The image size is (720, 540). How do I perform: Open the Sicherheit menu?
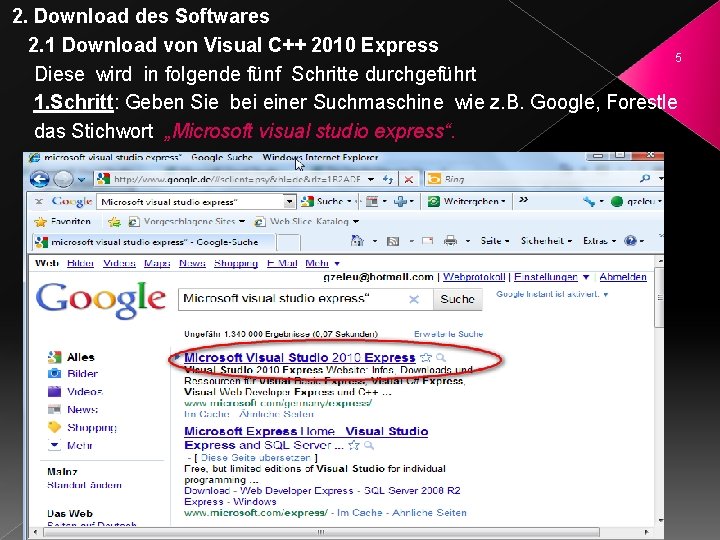coord(546,241)
